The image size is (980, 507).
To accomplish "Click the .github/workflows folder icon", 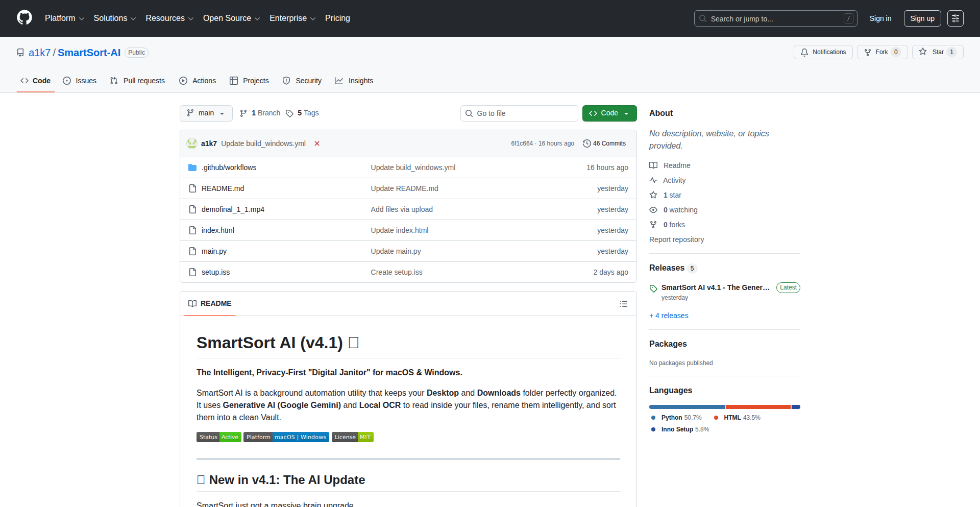I will click(192, 167).
